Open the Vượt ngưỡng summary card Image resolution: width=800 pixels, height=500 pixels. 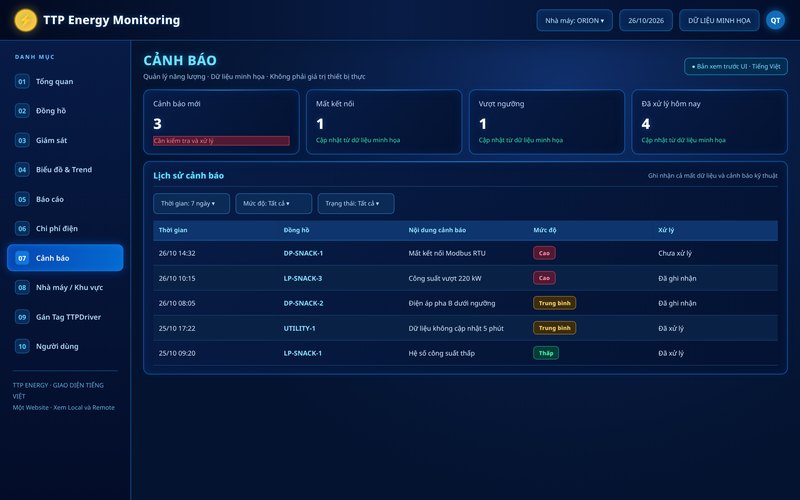click(547, 122)
